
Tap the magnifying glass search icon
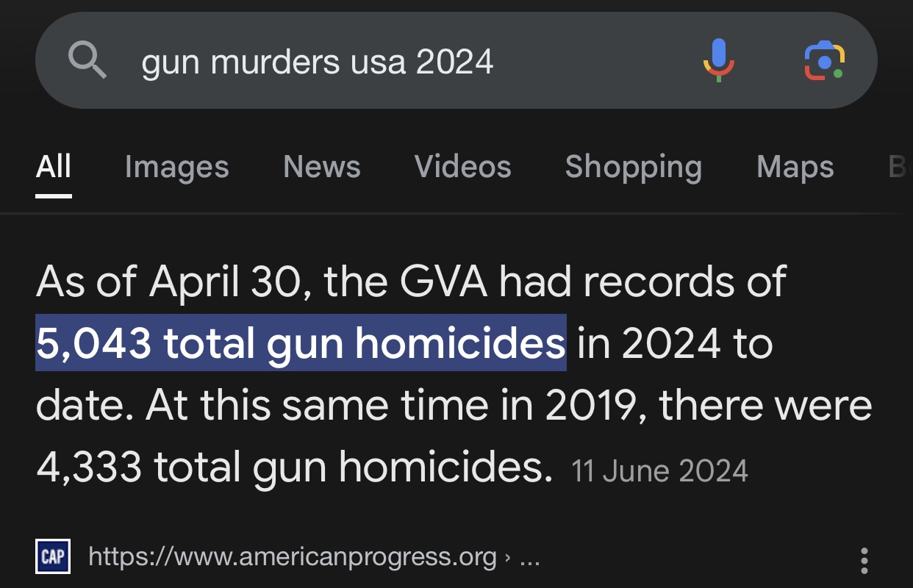(x=87, y=60)
